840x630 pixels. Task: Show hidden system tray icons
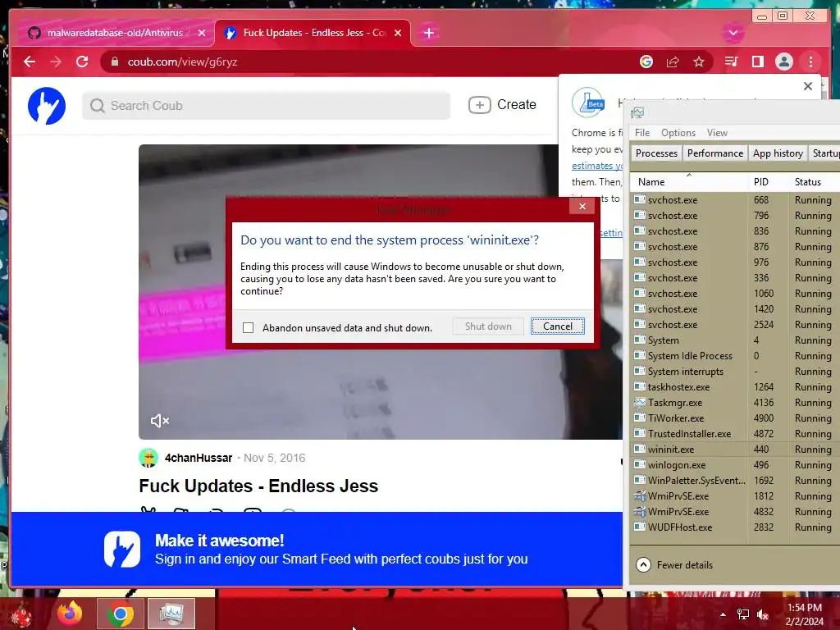coord(724,614)
